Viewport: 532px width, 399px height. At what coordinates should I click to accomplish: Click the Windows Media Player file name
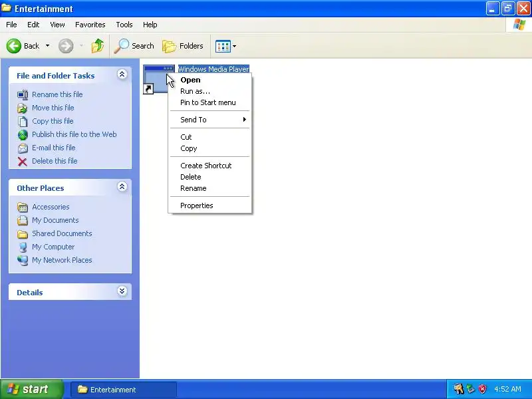[213, 69]
